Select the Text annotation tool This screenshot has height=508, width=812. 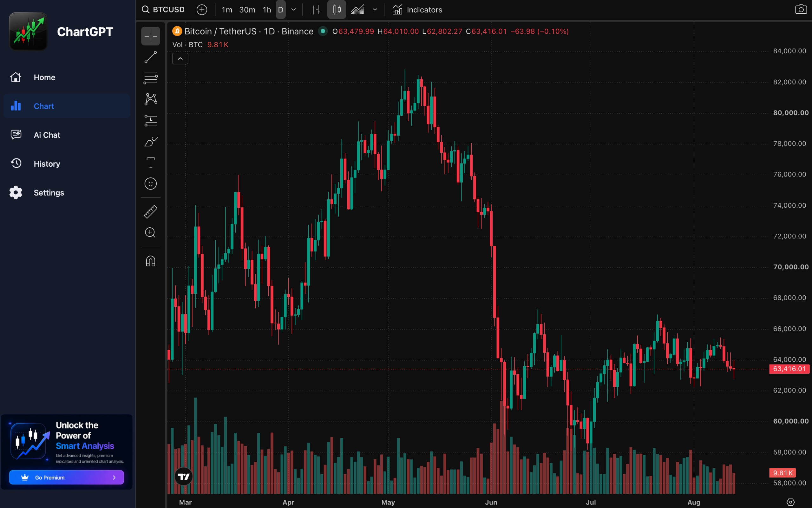(150, 163)
